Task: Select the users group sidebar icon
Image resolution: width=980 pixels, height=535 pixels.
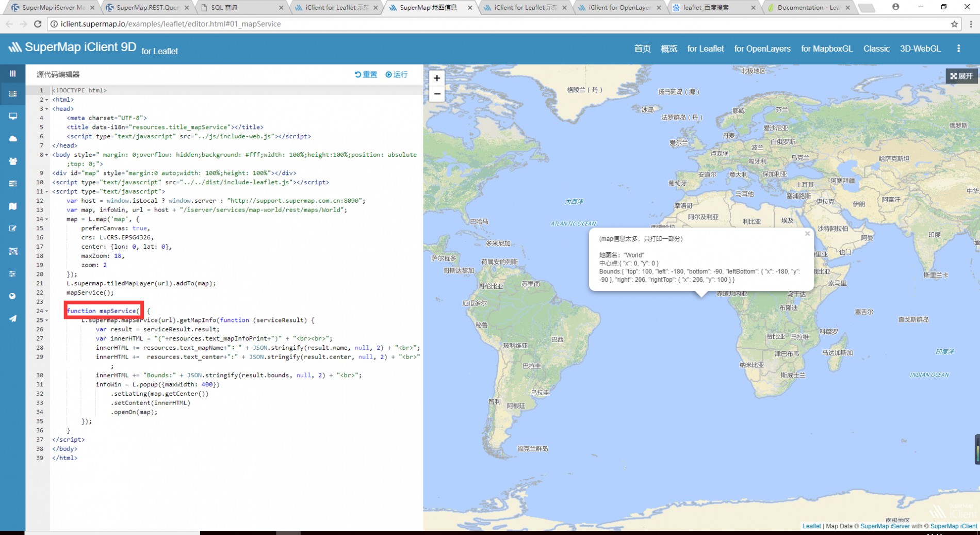Action: [x=12, y=161]
